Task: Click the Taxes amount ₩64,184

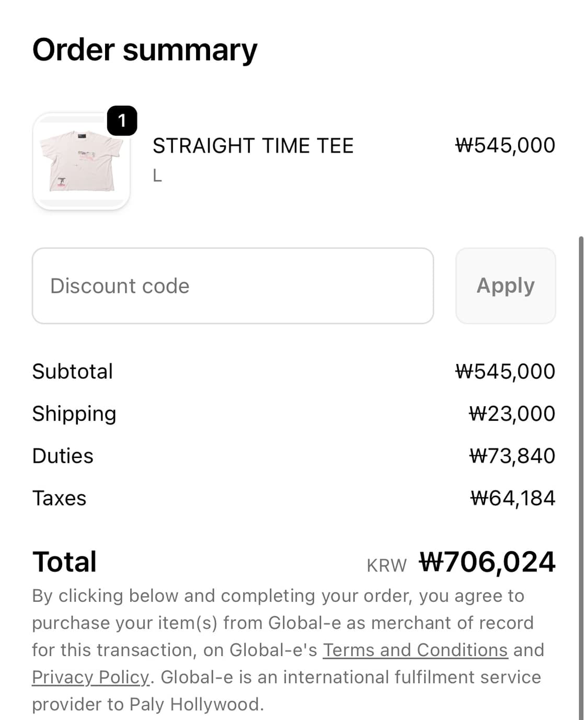Action: pos(512,498)
